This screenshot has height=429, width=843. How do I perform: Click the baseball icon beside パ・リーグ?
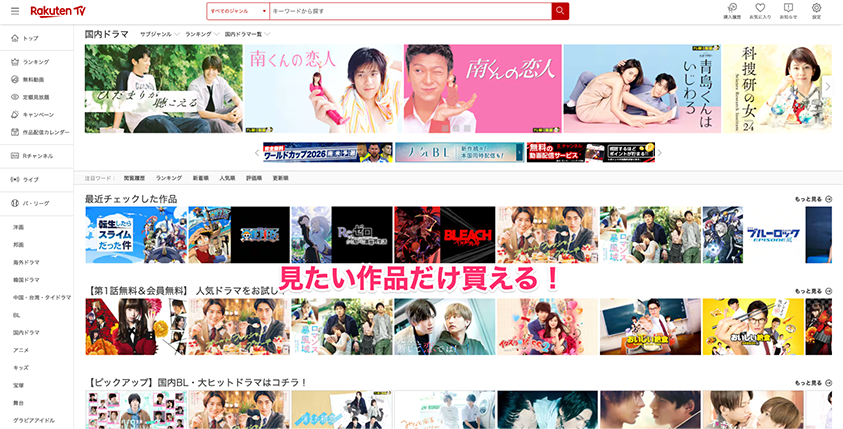coord(15,203)
